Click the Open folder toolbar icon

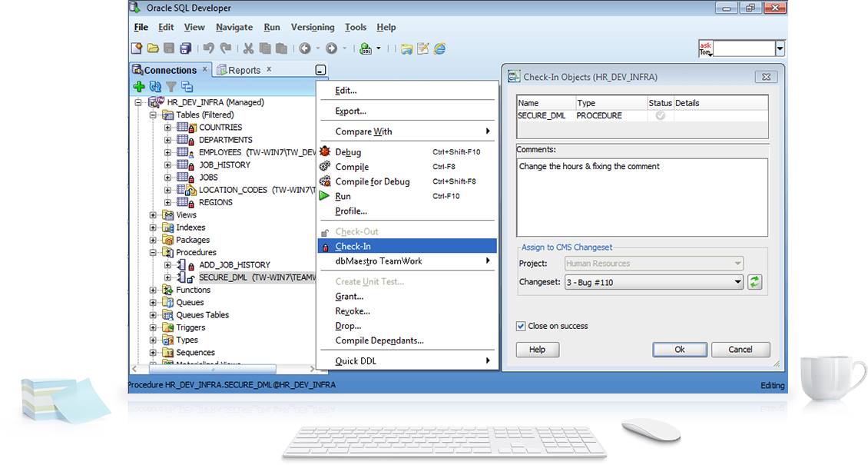153,48
